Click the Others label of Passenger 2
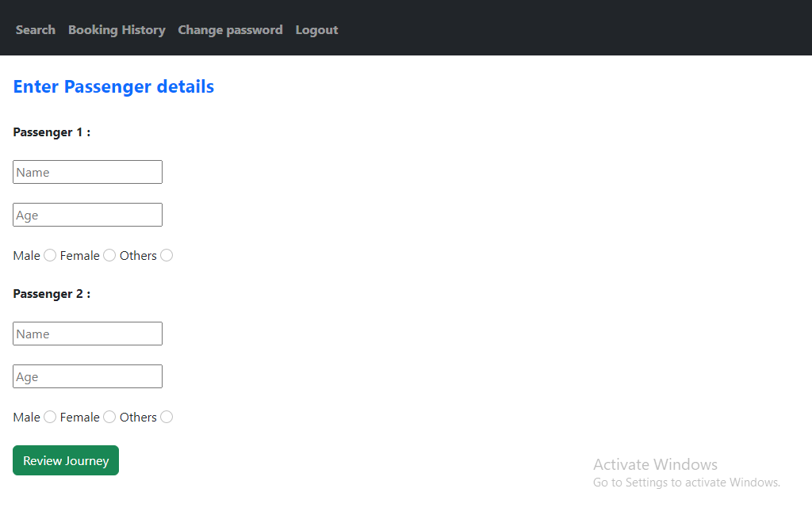Viewport: 812px width, 515px height. coord(138,418)
